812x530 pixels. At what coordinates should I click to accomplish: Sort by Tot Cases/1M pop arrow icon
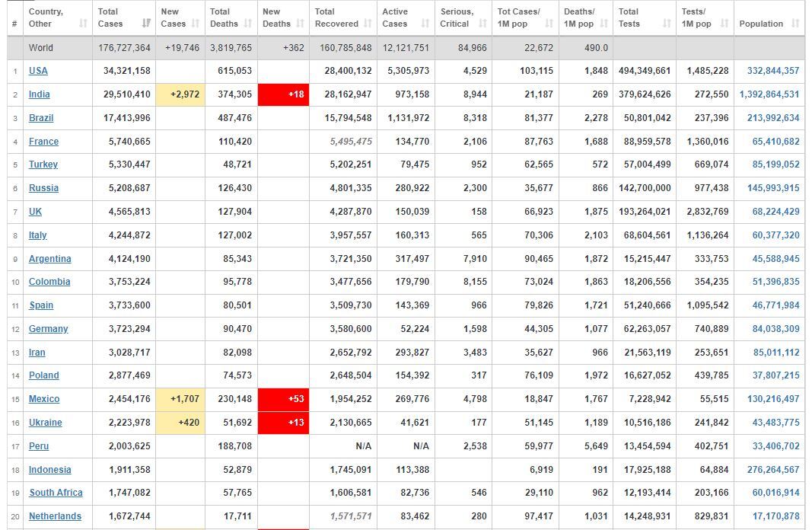[x=549, y=24]
